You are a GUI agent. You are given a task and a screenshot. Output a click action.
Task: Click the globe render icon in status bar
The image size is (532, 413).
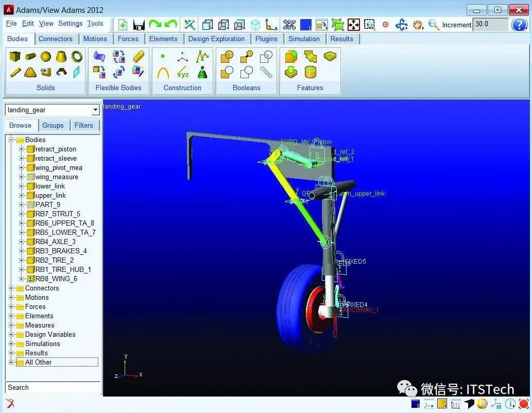[x=483, y=404]
